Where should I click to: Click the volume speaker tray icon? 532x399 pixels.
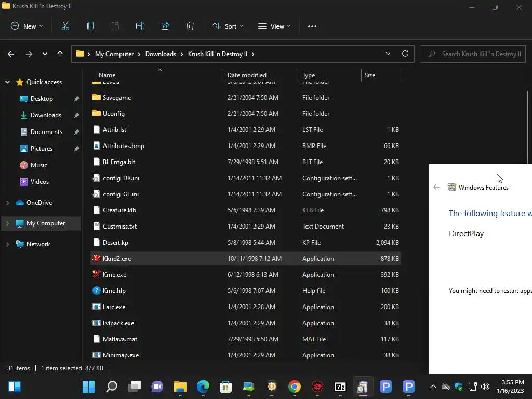485,387
